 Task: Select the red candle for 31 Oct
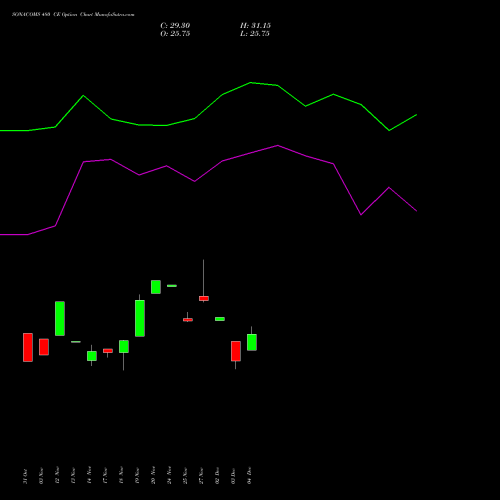[x=28, y=347]
